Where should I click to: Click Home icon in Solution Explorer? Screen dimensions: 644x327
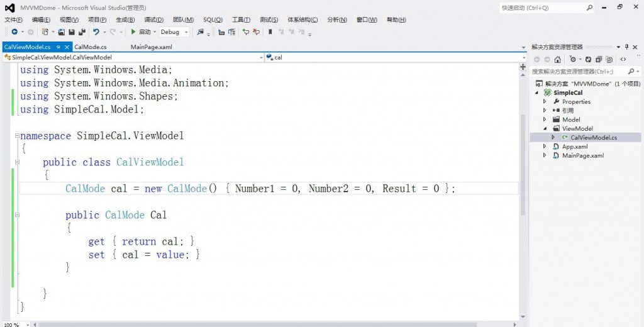coord(557,59)
